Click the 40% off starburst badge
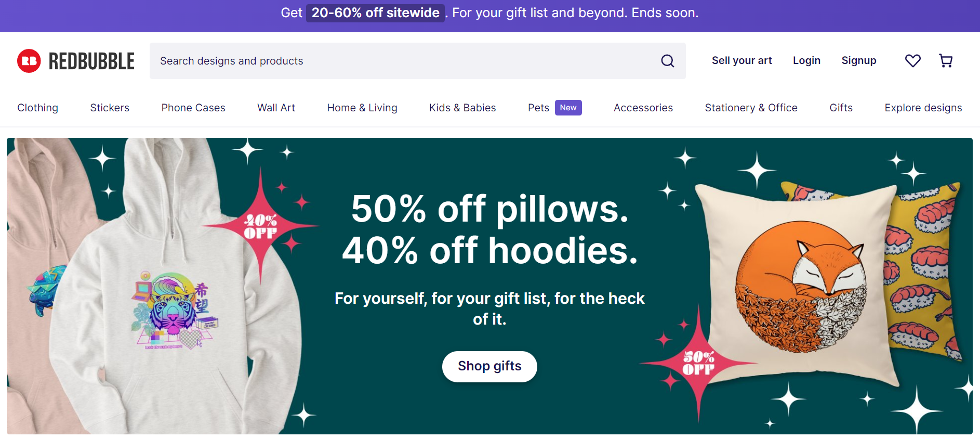The height and width of the screenshot is (438, 980). [260, 226]
